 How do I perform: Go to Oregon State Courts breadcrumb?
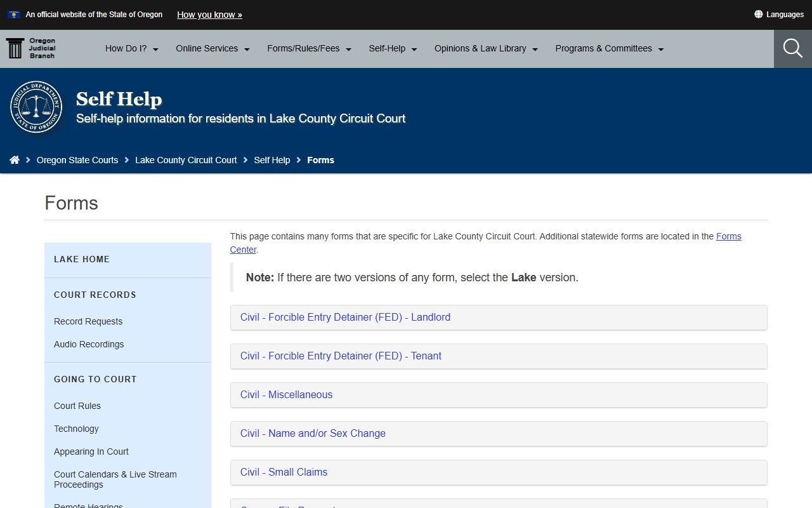pos(77,160)
